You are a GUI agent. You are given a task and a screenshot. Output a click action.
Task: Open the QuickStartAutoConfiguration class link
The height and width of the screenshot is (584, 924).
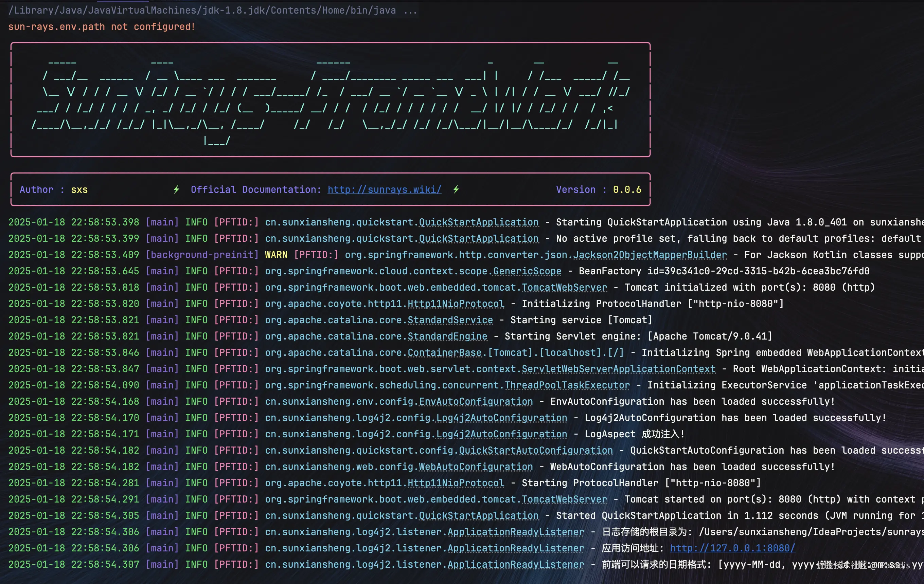[x=536, y=450]
